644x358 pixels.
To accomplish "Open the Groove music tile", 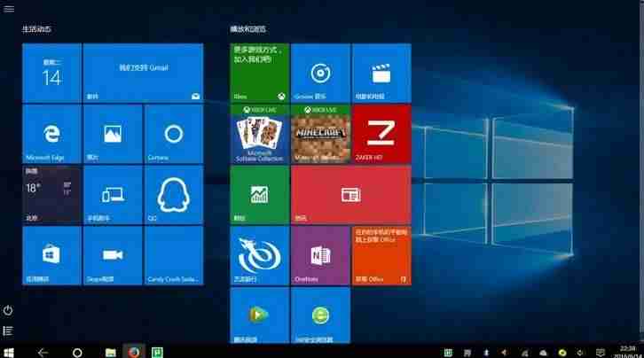I will point(320,73).
